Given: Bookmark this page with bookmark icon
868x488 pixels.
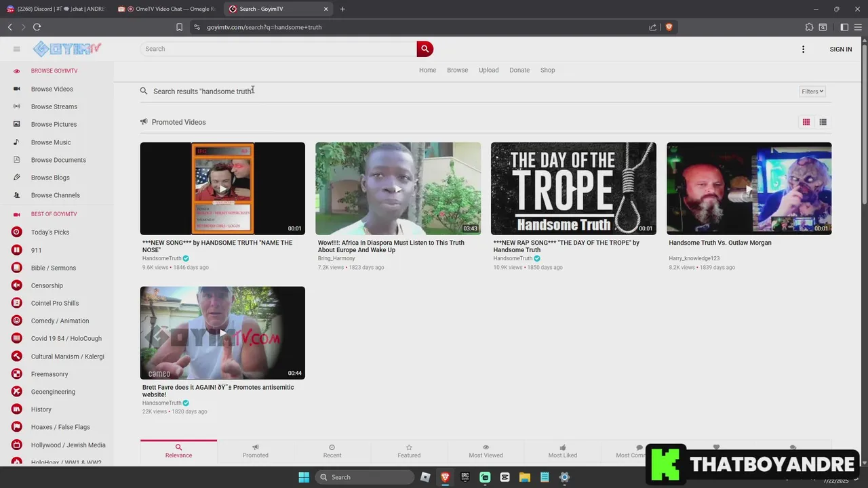Looking at the screenshot, I should coord(179,27).
